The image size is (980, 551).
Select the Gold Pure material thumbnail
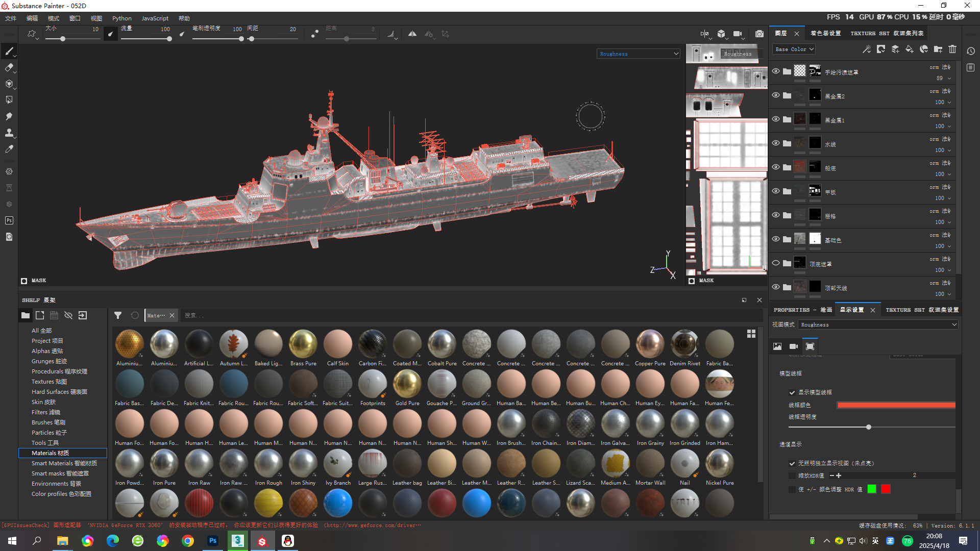coord(407,385)
